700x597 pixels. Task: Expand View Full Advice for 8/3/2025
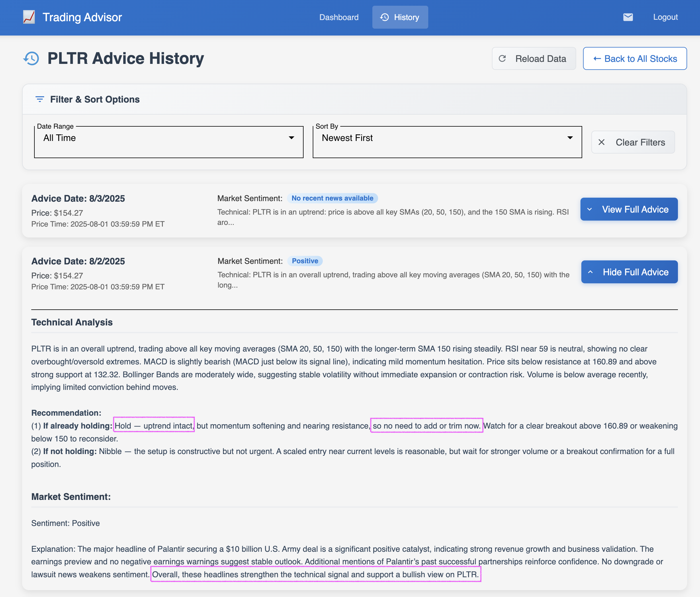tap(629, 209)
